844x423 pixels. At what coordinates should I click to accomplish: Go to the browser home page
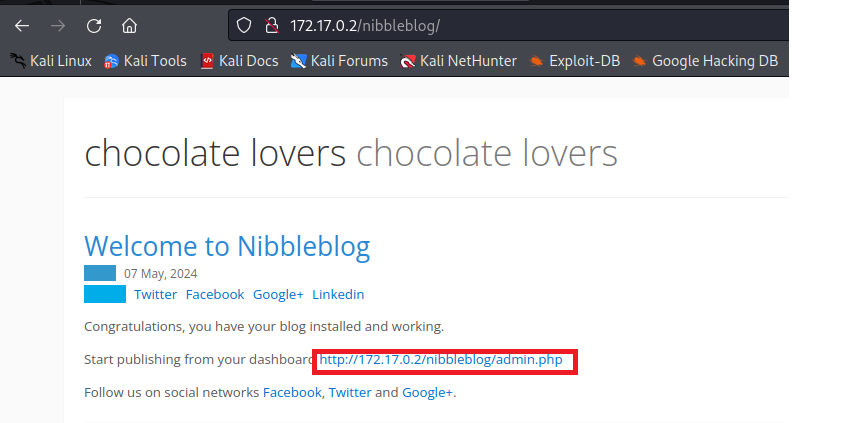pyautogui.click(x=130, y=25)
